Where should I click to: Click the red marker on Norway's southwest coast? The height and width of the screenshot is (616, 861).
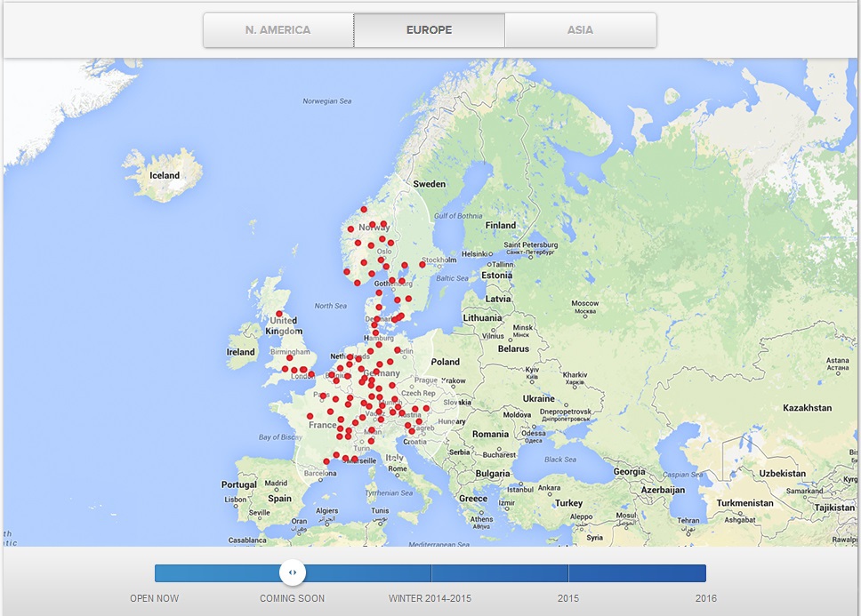click(347, 271)
